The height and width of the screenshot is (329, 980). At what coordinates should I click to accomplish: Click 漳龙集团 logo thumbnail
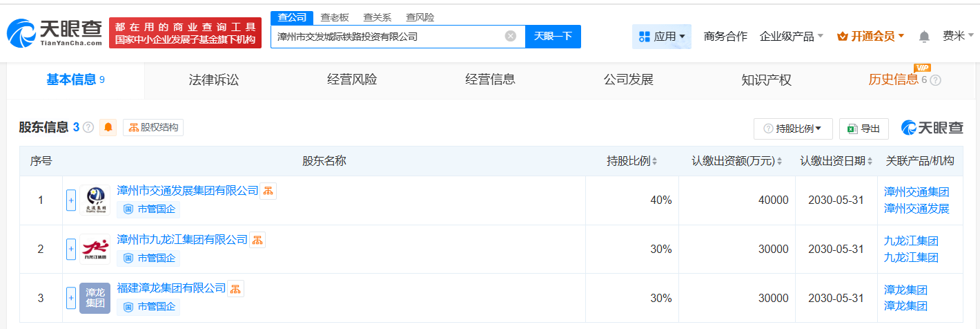pos(95,298)
